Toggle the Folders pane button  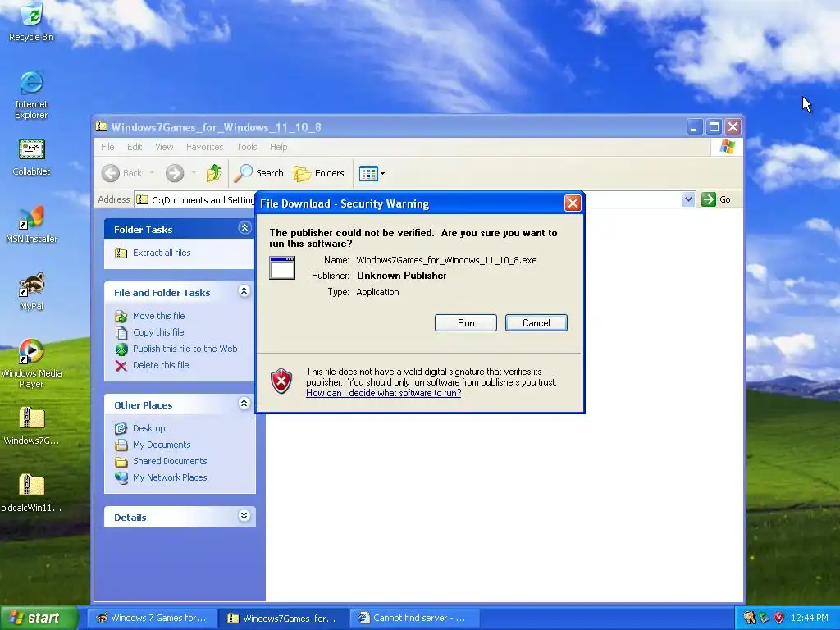click(319, 173)
